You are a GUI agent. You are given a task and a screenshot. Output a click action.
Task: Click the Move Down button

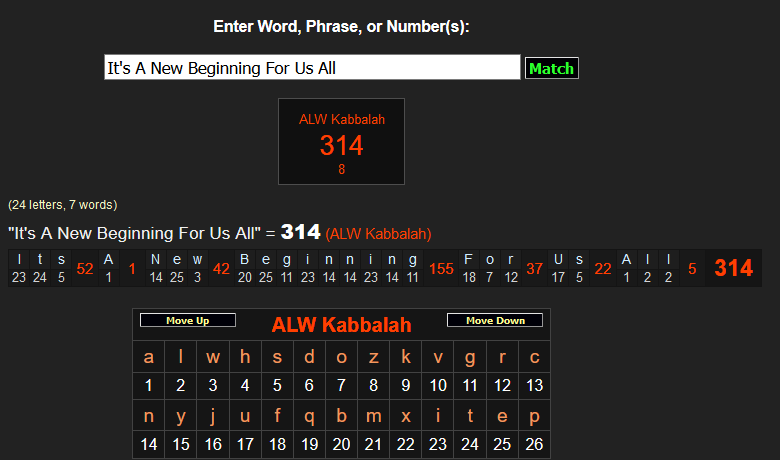pyautogui.click(x=494, y=321)
